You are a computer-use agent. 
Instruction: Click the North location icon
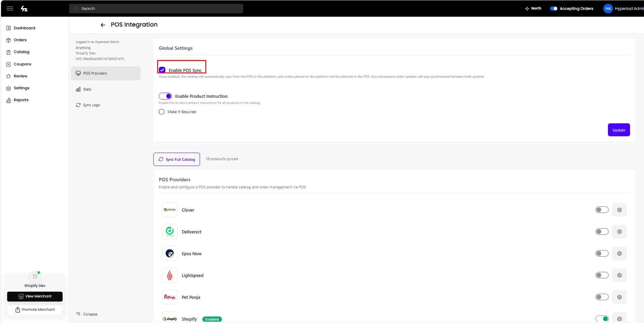(527, 9)
